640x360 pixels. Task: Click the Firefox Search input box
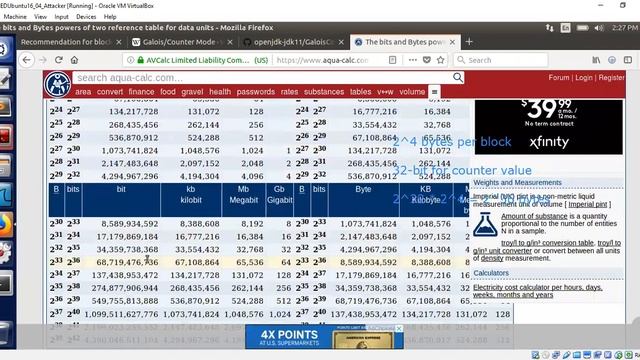(500, 60)
